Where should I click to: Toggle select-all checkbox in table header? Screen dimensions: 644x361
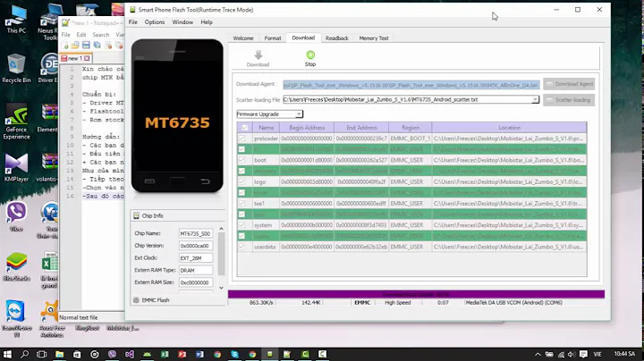pos(245,128)
